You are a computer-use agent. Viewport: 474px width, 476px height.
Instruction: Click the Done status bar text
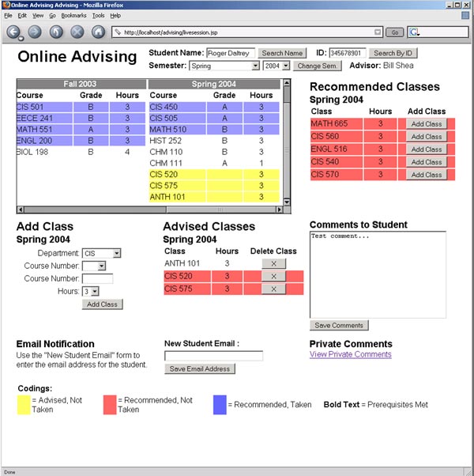point(9,472)
